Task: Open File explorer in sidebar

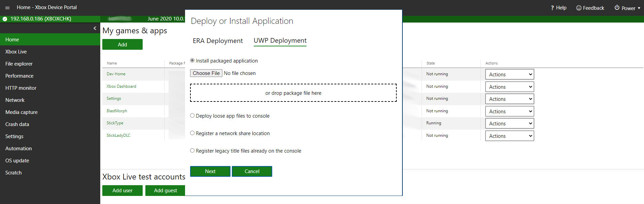Action: pos(50,64)
